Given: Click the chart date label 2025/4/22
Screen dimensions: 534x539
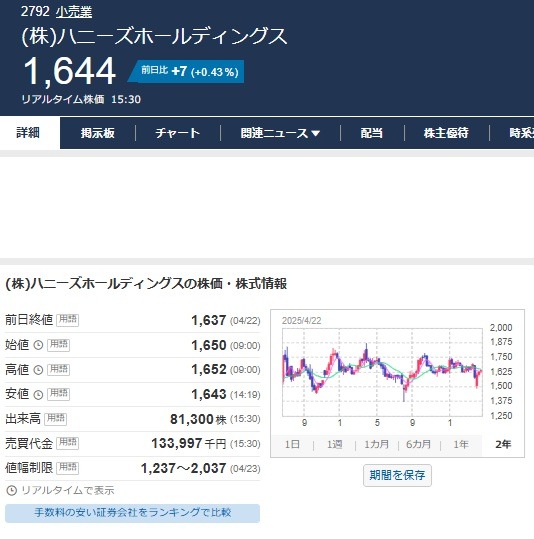Looking at the screenshot, I should [302, 321].
